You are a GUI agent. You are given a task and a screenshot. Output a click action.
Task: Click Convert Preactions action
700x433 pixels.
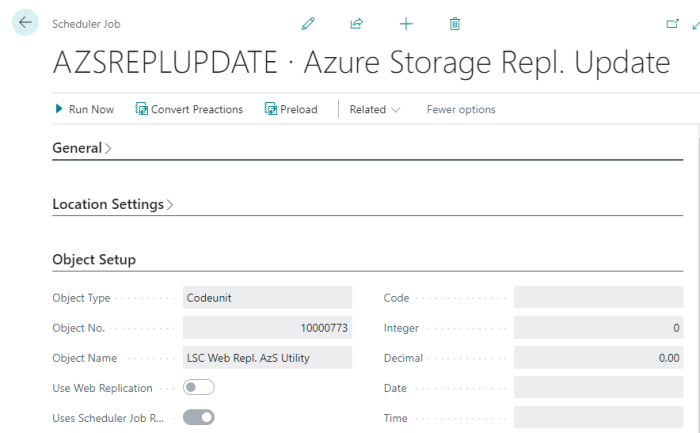(189, 109)
